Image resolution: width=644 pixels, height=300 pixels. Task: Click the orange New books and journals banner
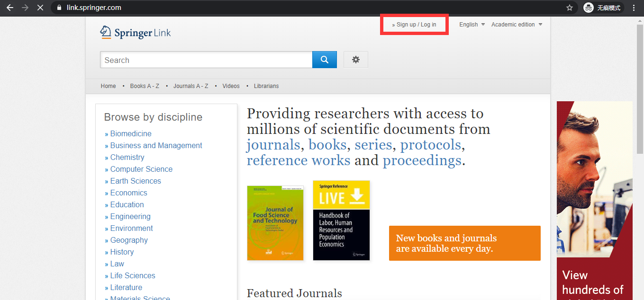click(x=464, y=243)
